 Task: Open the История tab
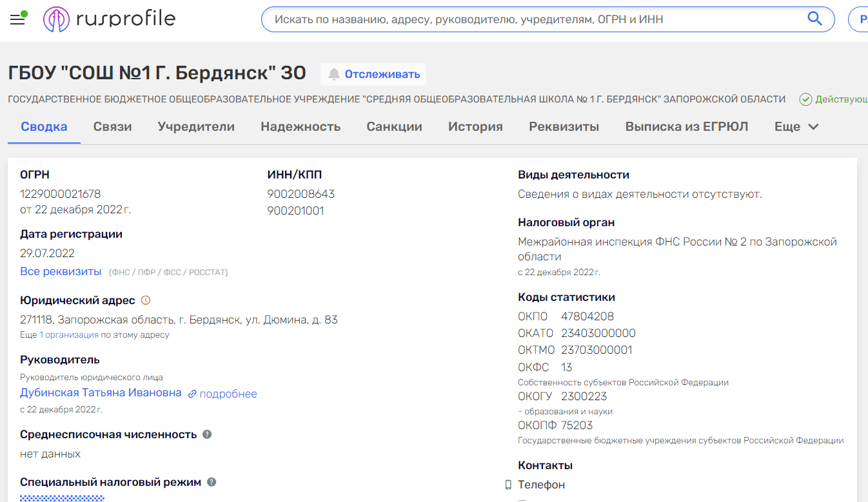[475, 127]
